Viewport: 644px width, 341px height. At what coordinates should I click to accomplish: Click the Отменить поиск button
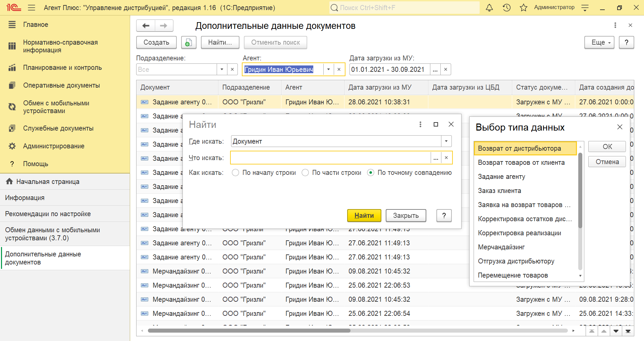[x=275, y=42]
